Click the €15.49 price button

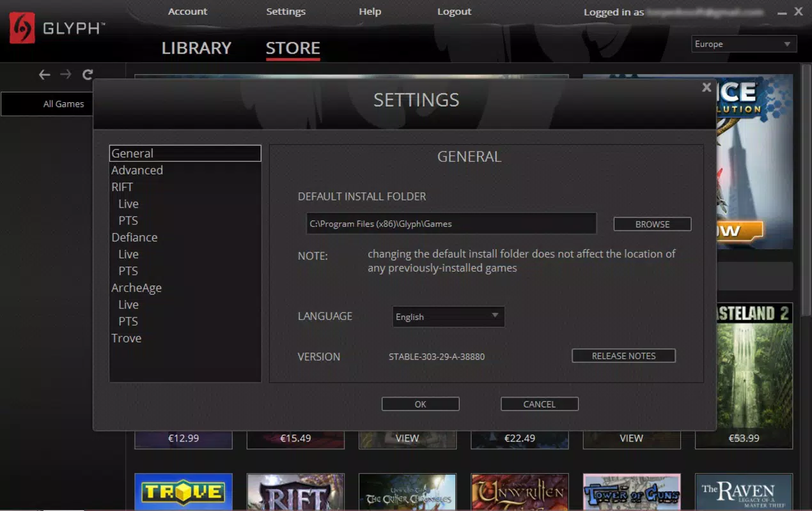[295, 438]
